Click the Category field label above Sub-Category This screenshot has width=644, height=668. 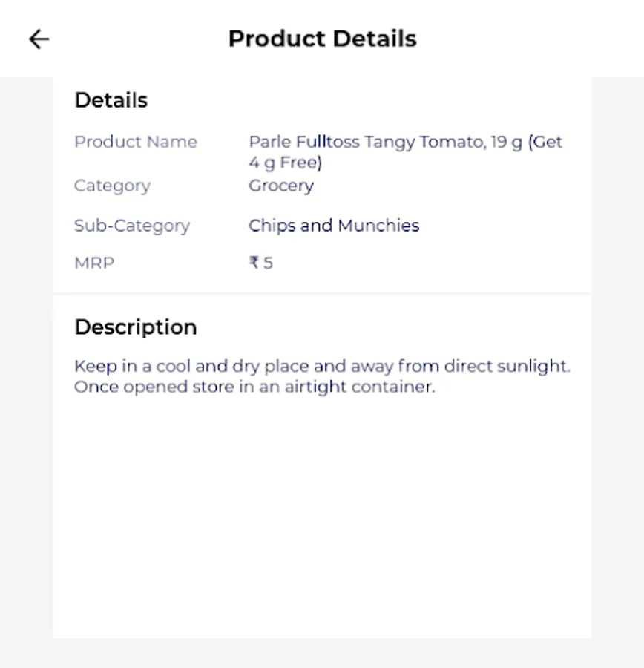pyautogui.click(x=112, y=186)
